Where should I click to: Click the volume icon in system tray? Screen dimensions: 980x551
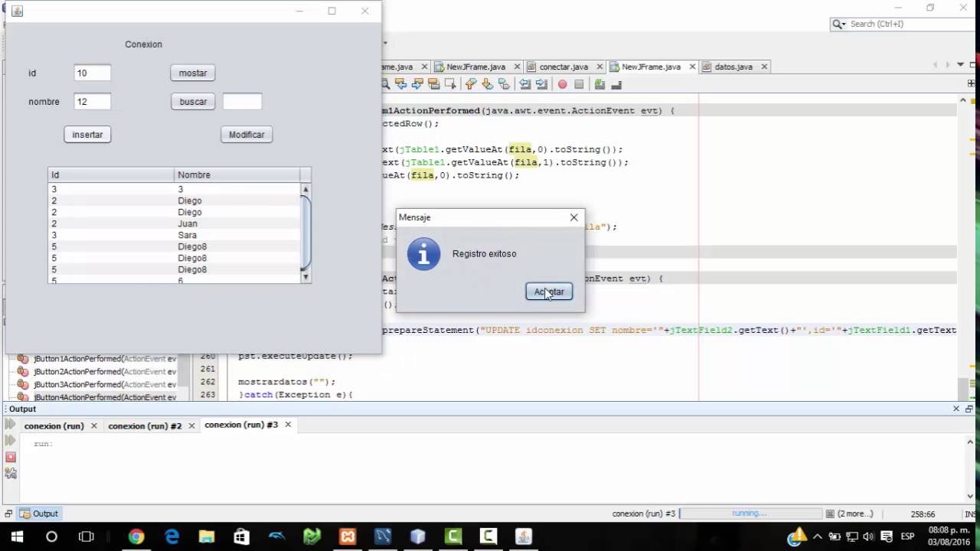[x=868, y=536]
